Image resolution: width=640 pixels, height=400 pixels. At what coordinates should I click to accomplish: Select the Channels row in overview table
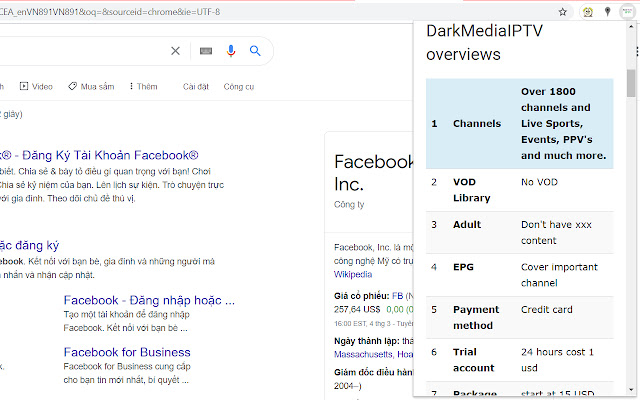click(519, 124)
